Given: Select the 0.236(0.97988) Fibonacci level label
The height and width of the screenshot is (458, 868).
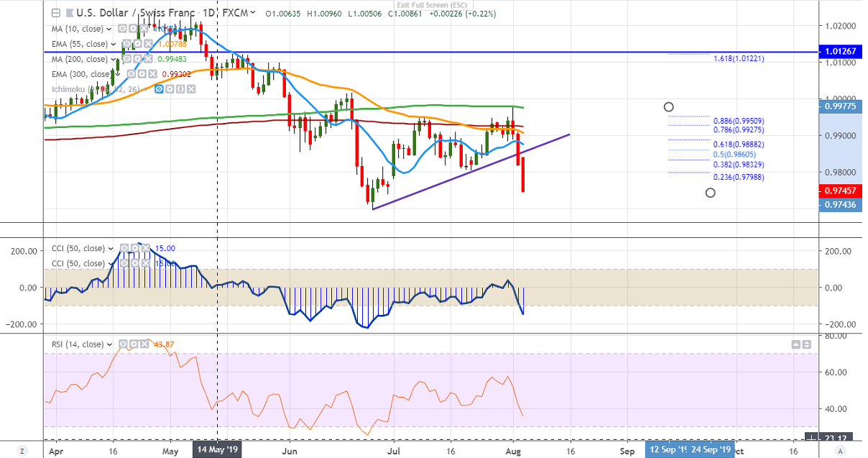Looking at the screenshot, I should click(x=739, y=177).
